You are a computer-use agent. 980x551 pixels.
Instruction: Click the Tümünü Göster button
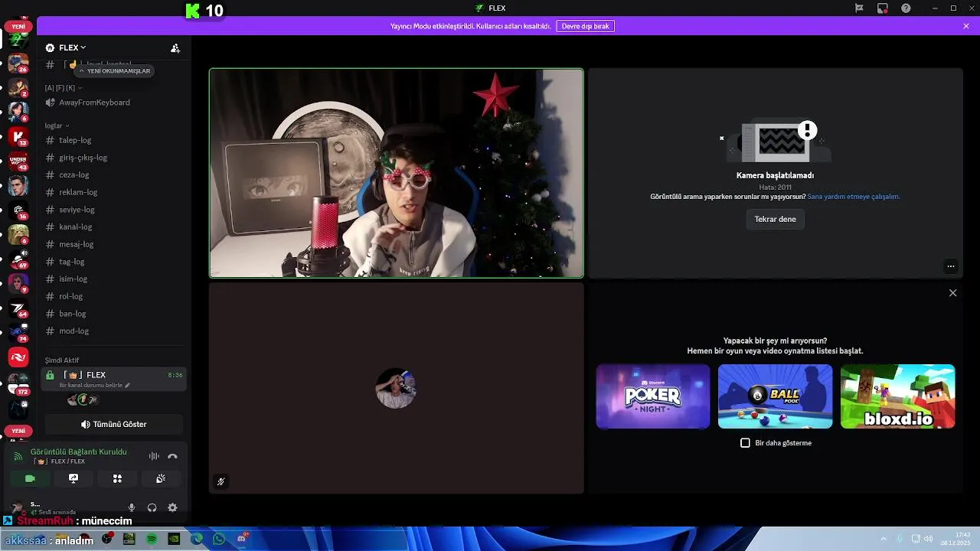pyautogui.click(x=113, y=424)
